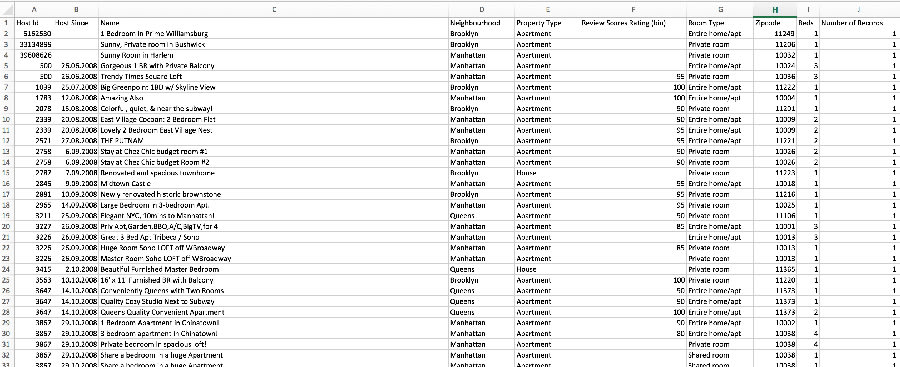The height and width of the screenshot is (367, 900).
Task: Click date '25.07.2008' cell
Action: click(x=76, y=87)
